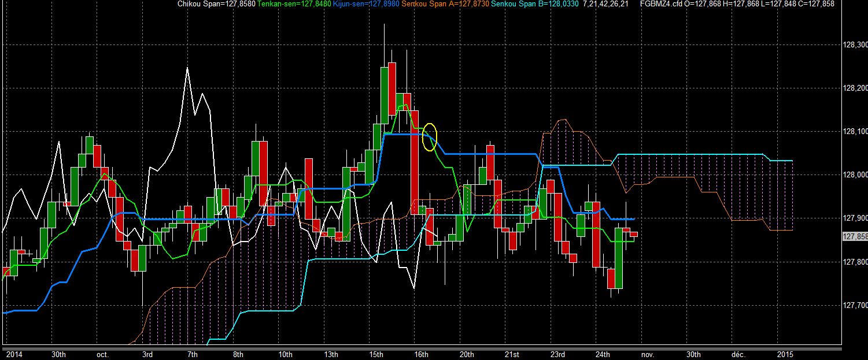This screenshot has height=360, width=868.
Task: Click the 128,100 price axis label
Action: 855,131
